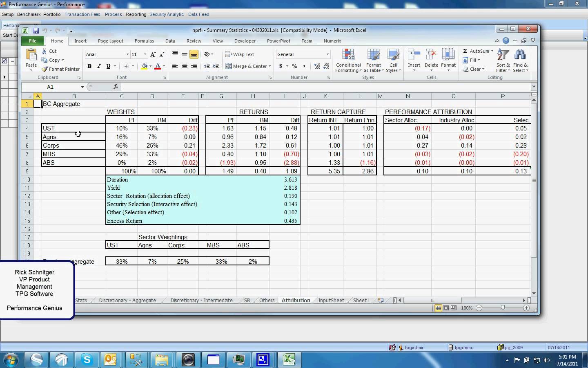Open the Find & Select menu

[520, 61]
